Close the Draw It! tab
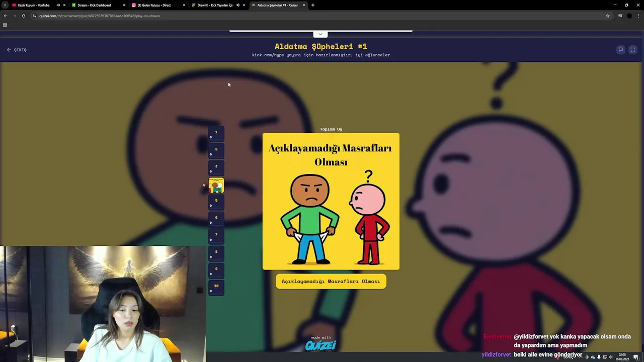This screenshot has height=362, width=644. [x=244, y=5]
